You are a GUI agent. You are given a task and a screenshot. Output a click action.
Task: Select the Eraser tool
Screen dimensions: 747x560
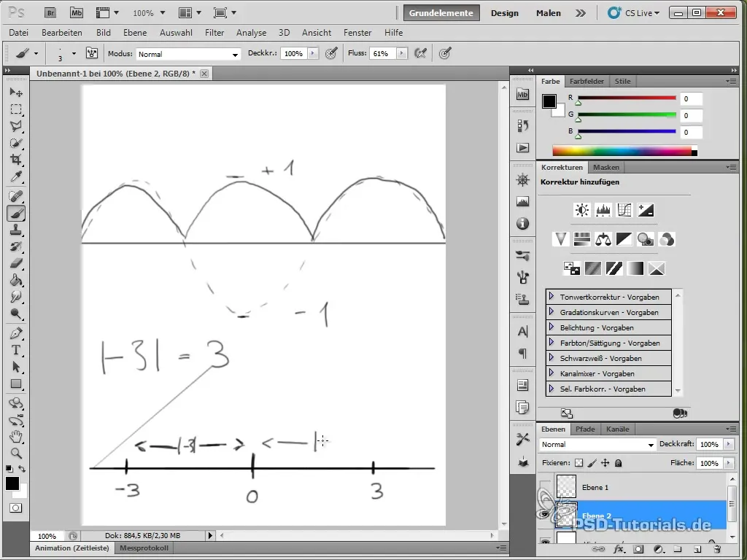tap(16, 263)
